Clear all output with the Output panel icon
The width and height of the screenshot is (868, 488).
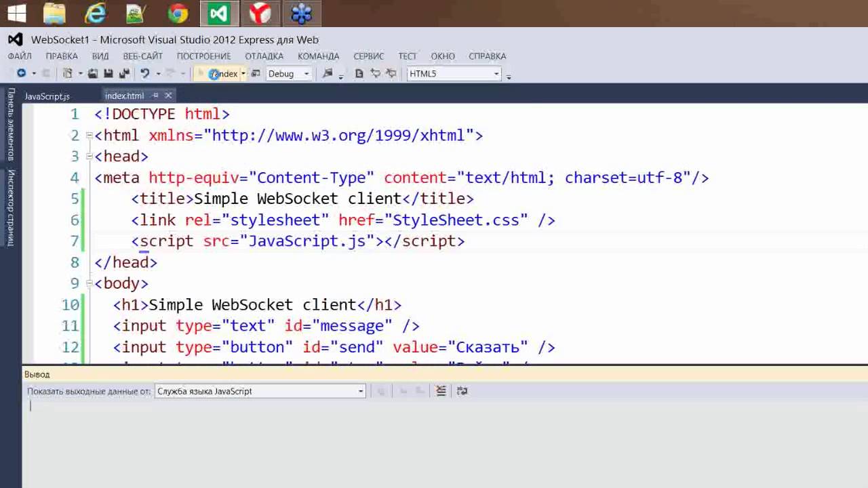pyautogui.click(x=441, y=391)
